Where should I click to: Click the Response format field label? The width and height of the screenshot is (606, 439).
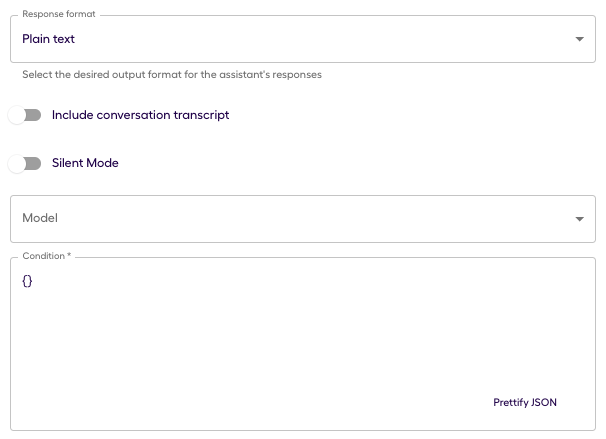(x=58, y=14)
